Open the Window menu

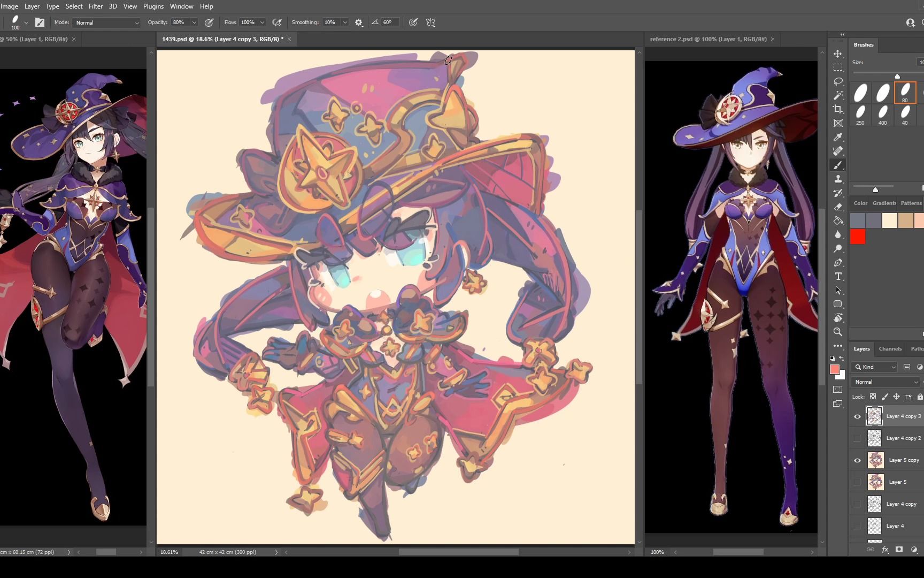[x=181, y=6]
